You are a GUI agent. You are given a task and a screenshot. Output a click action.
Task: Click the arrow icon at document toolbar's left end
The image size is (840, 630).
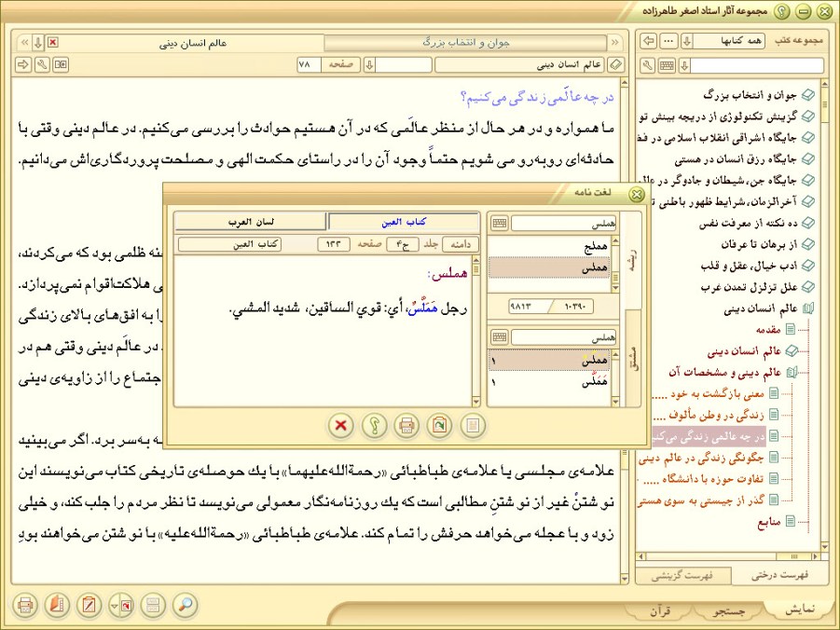coord(23,65)
